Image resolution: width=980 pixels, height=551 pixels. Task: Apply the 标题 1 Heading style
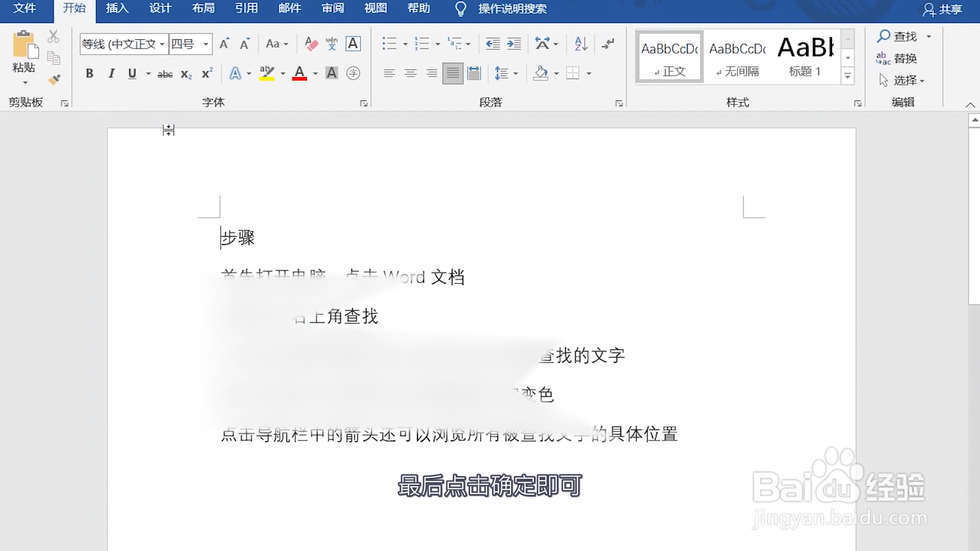coord(805,57)
